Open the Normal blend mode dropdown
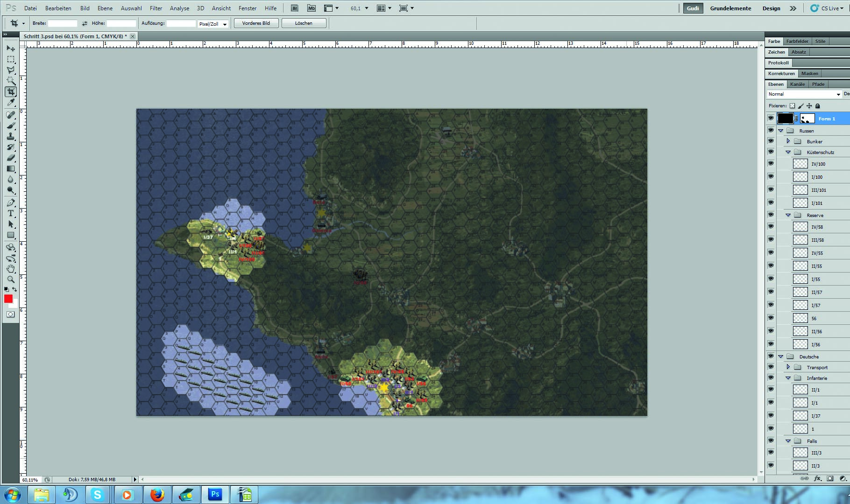This screenshot has width=850, height=504. (x=804, y=94)
